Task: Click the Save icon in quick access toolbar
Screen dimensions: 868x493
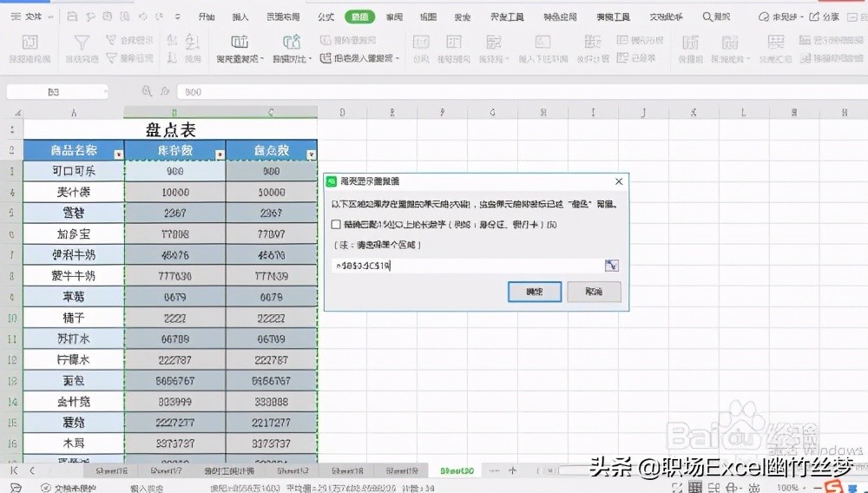Action: tap(72, 17)
